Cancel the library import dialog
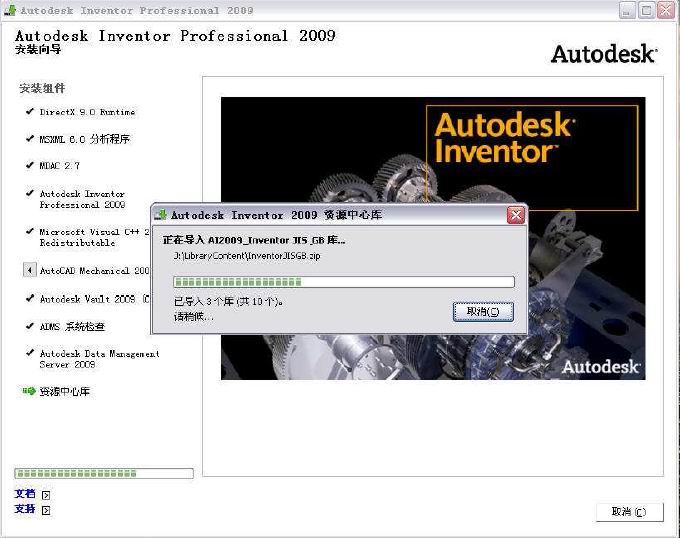The height and width of the screenshot is (538, 680). [x=483, y=312]
